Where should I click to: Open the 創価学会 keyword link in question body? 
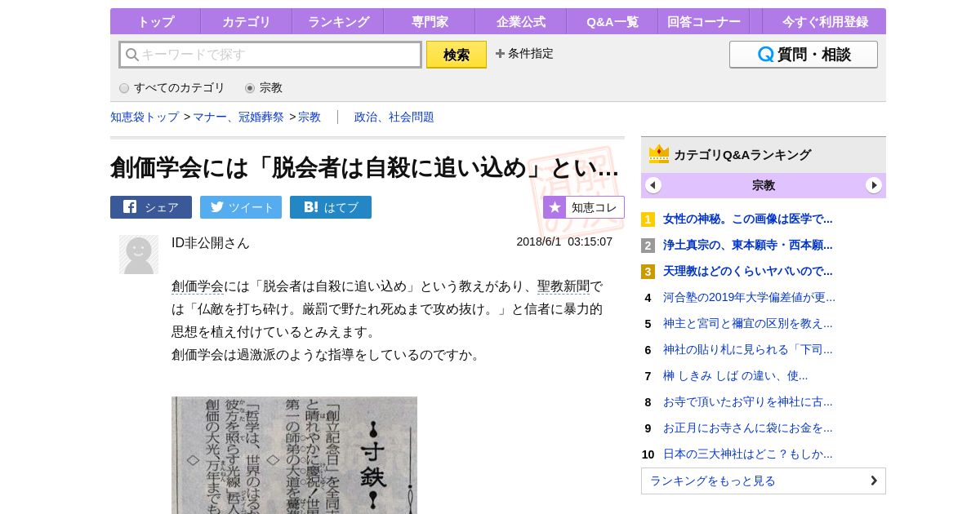point(198,286)
